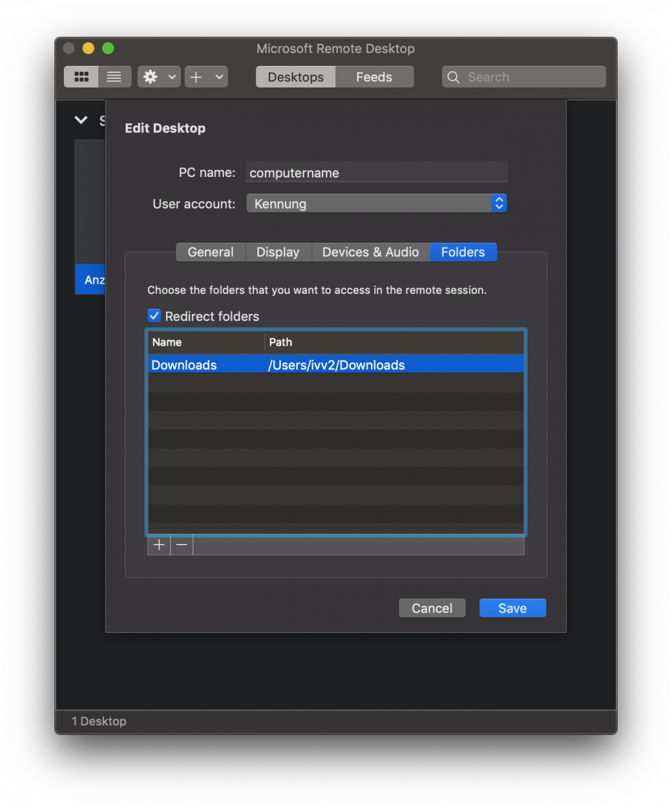Open the General tab
The image size is (672, 807).
(x=211, y=252)
